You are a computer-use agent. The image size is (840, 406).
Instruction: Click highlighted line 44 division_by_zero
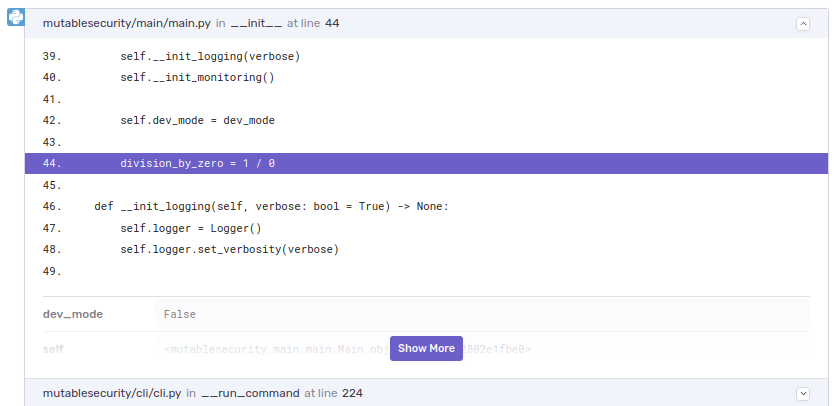tap(197, 163)
